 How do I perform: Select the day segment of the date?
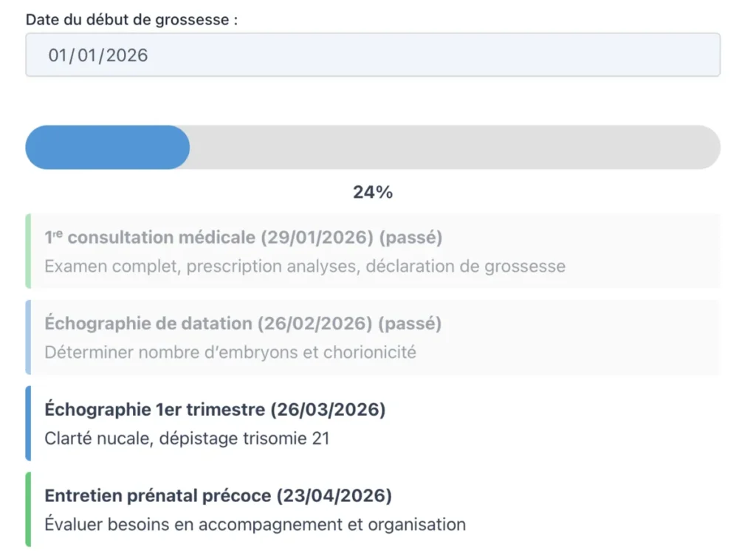[58, 55]
